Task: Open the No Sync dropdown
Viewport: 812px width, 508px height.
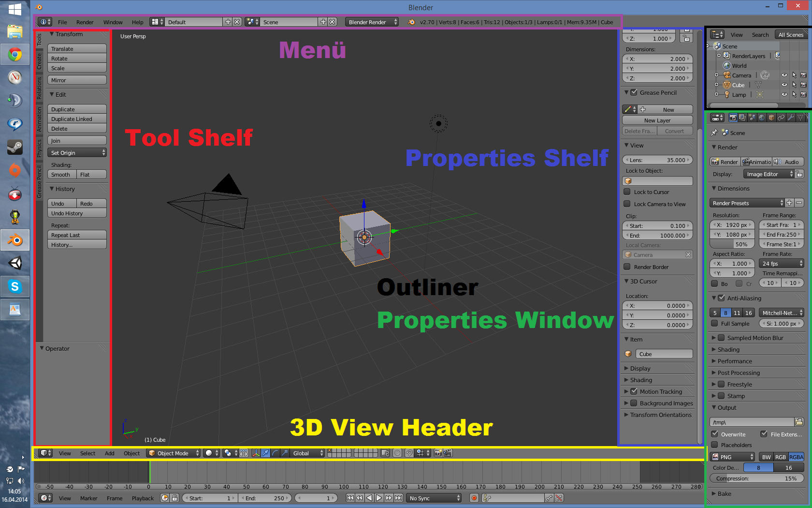Action: [434, 498]
